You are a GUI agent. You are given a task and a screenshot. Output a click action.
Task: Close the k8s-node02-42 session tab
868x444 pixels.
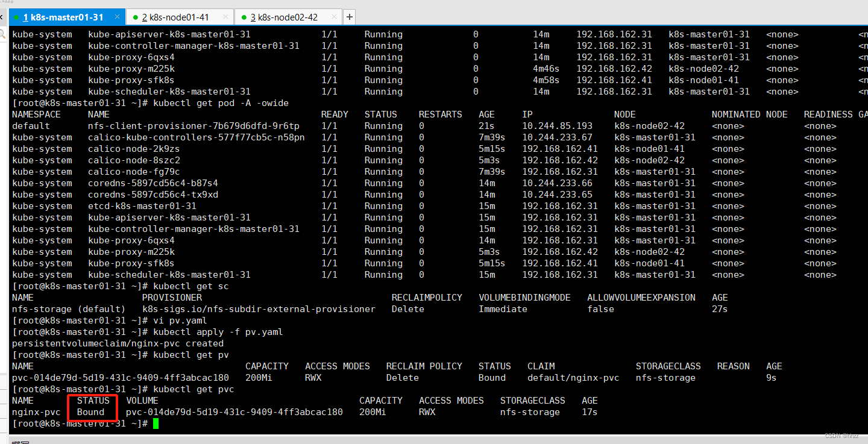click(334, 17)
